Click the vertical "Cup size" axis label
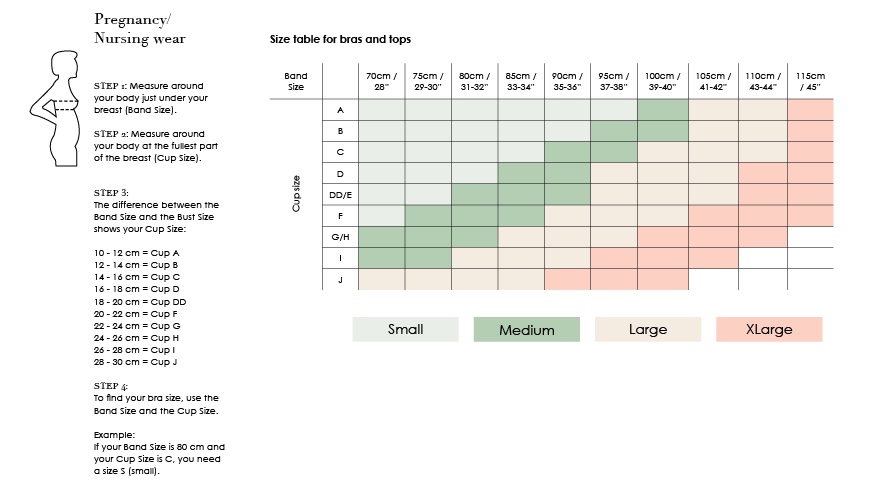This screenshot has width=871, height=500. click(298, 195)
